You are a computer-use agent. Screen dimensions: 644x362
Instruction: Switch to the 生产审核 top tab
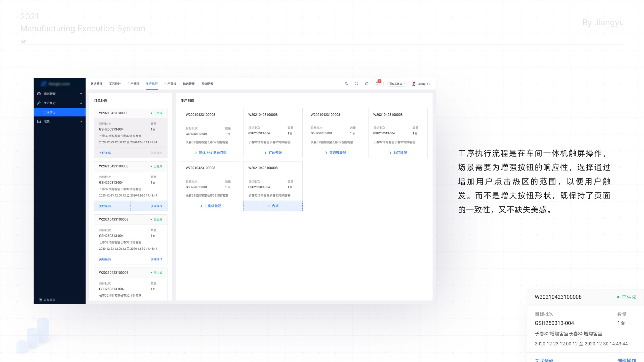point(170,84)
